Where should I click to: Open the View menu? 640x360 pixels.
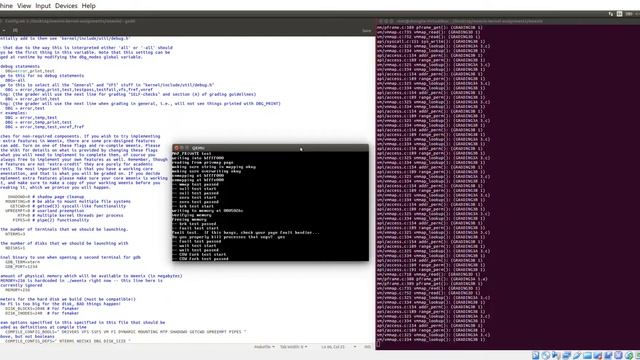click(x=24, y=6)
